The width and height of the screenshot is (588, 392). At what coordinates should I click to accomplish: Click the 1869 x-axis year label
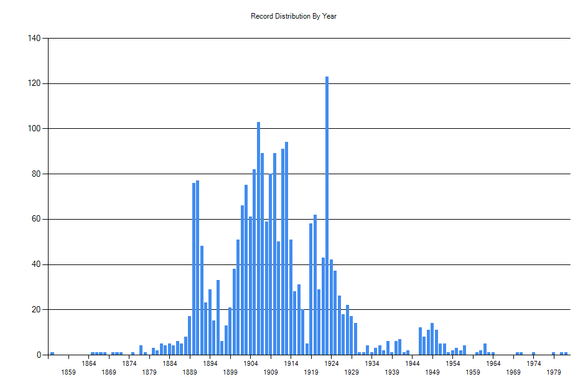pos(109,372)
